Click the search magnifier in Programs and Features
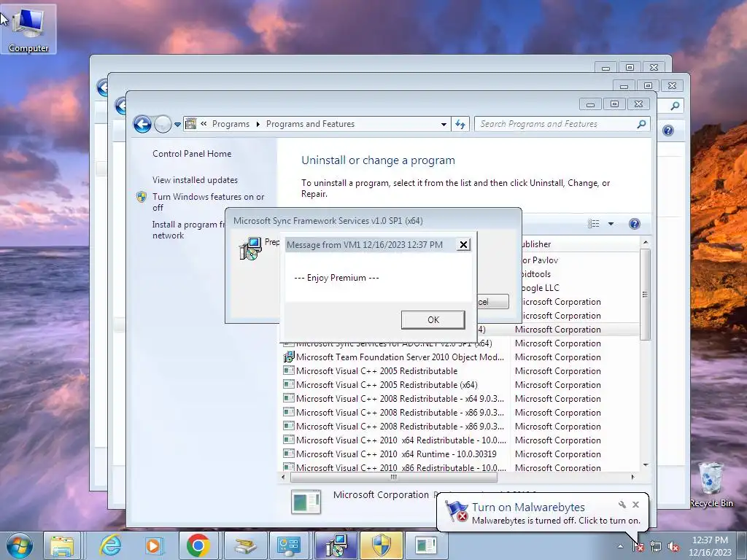 click(x=641, y=124)
